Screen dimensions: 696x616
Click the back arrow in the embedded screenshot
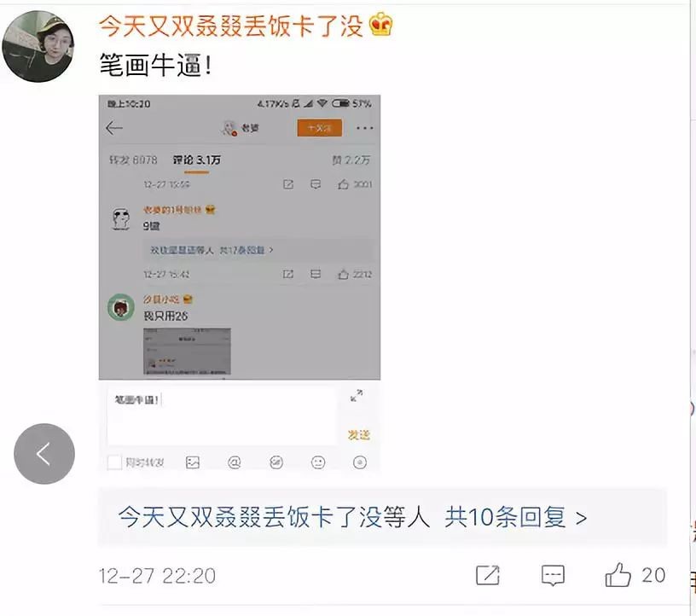114,128
